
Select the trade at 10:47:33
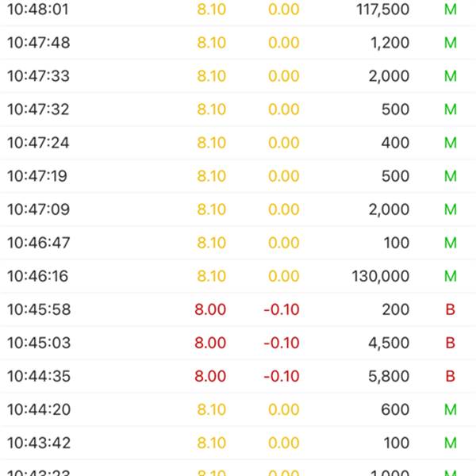pos(238,76)
